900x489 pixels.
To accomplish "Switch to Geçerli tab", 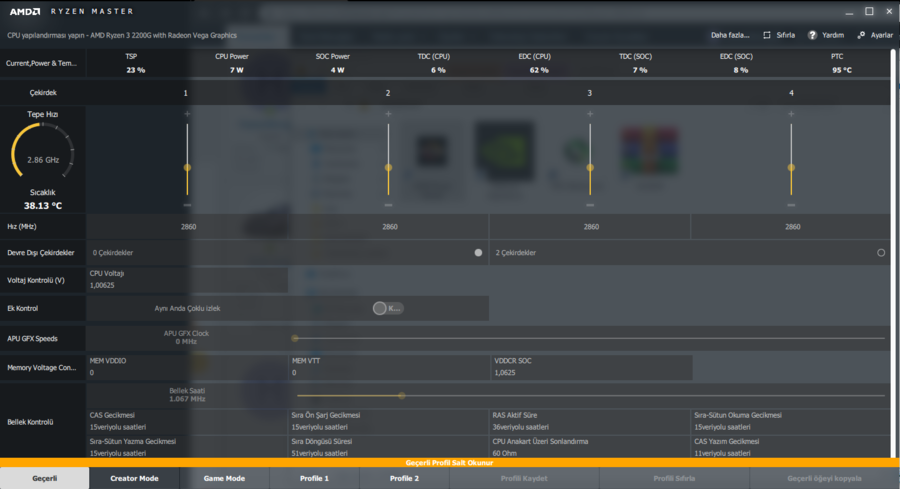I will pos(45,478).
